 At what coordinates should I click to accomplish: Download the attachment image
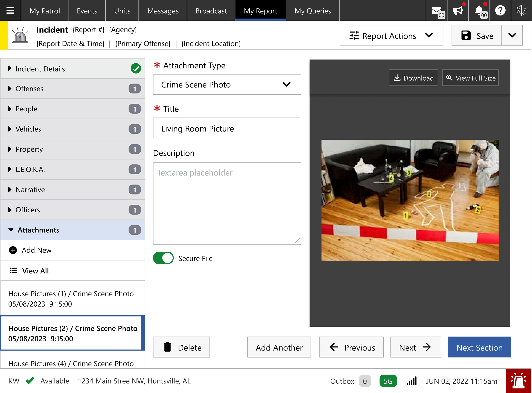(x=413, y=78)
